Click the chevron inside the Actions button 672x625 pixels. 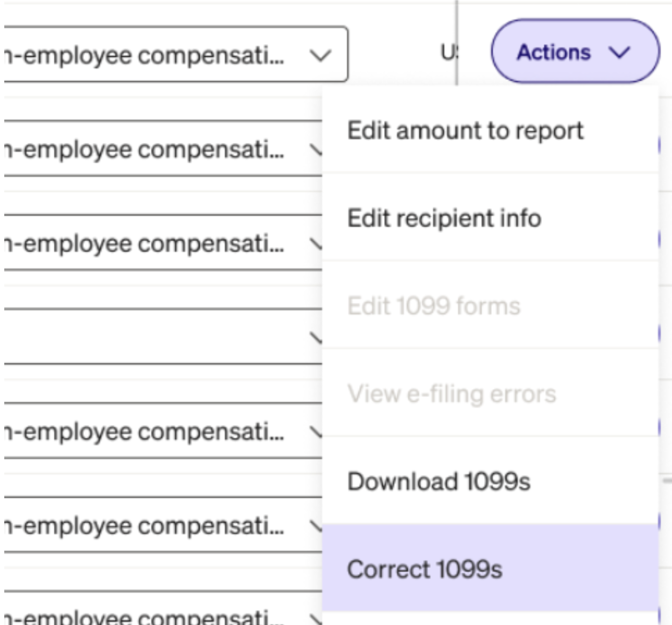point(620,52)
